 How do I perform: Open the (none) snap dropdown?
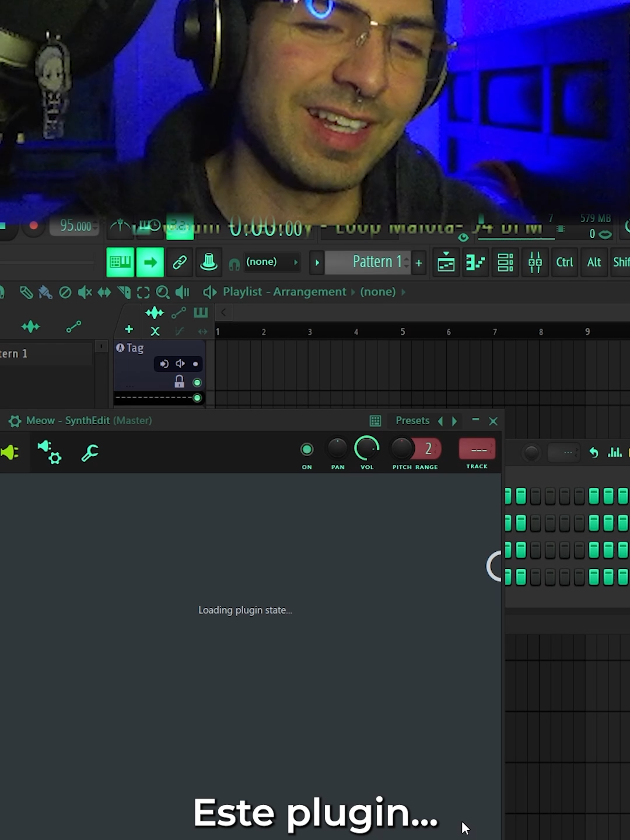pyautogui.click(x=271, y=262)
